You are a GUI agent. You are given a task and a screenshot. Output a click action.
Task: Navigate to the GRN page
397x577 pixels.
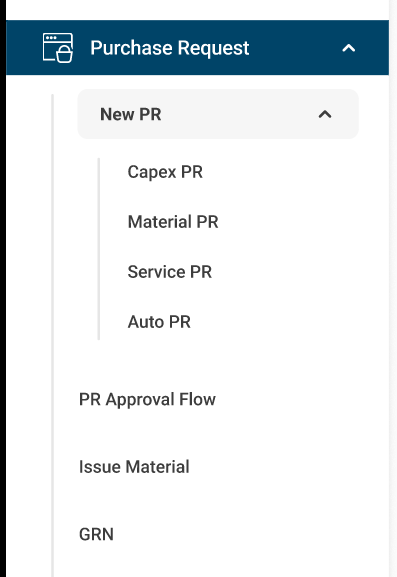[96, 535]
